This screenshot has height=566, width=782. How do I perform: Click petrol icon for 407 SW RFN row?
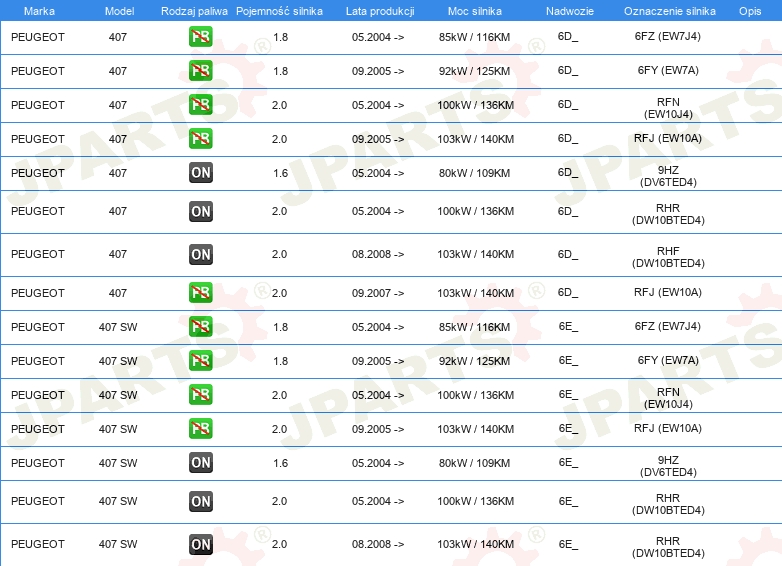pos(200,394)
